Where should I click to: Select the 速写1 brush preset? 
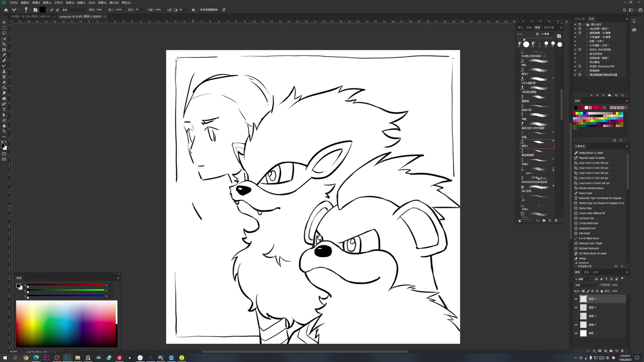[x=537, y=144]
